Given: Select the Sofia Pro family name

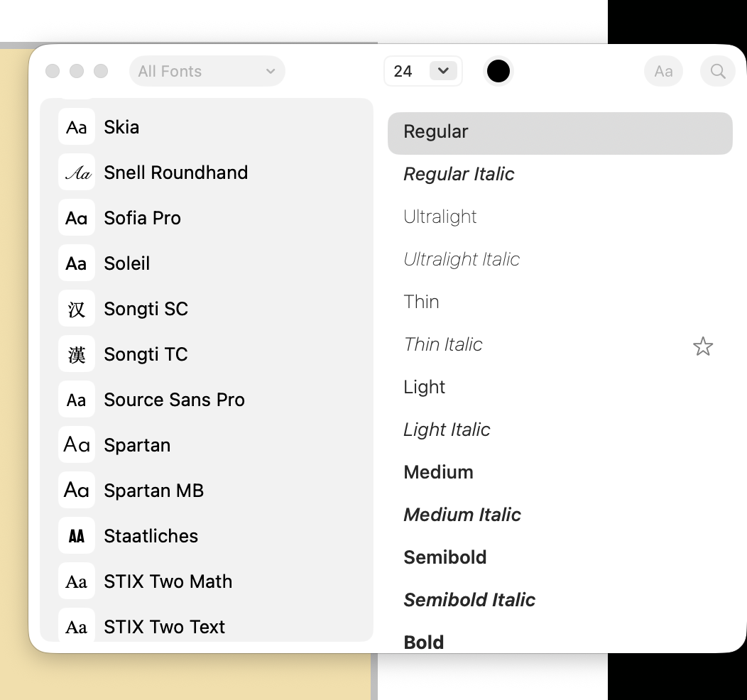Looking at the screenshot, I should (143, 218).
